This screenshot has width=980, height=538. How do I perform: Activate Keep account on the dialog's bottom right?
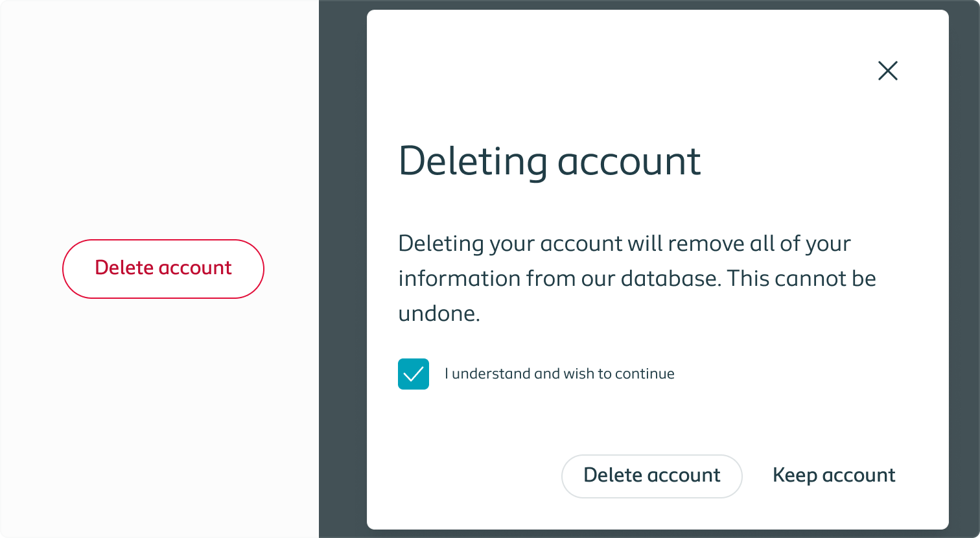pyautogui.click(x=834, y=475)
